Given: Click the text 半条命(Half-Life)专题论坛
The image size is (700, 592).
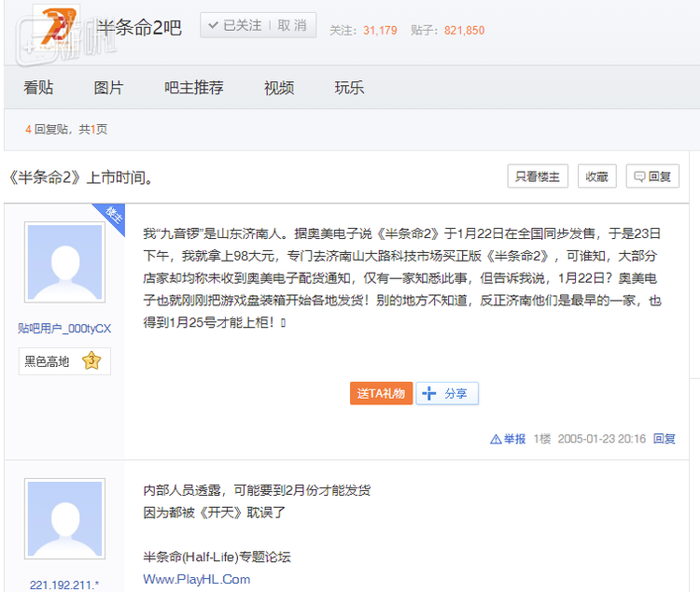Looking at the screenshot, I should (217, 557).
